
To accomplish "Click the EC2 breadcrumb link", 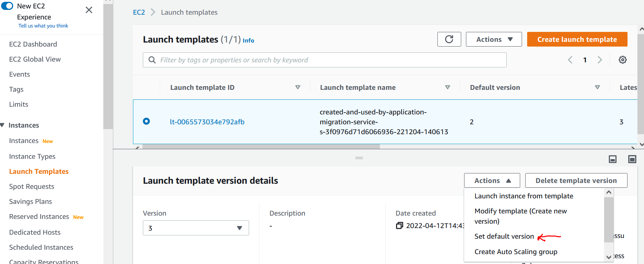I will 139,12.
